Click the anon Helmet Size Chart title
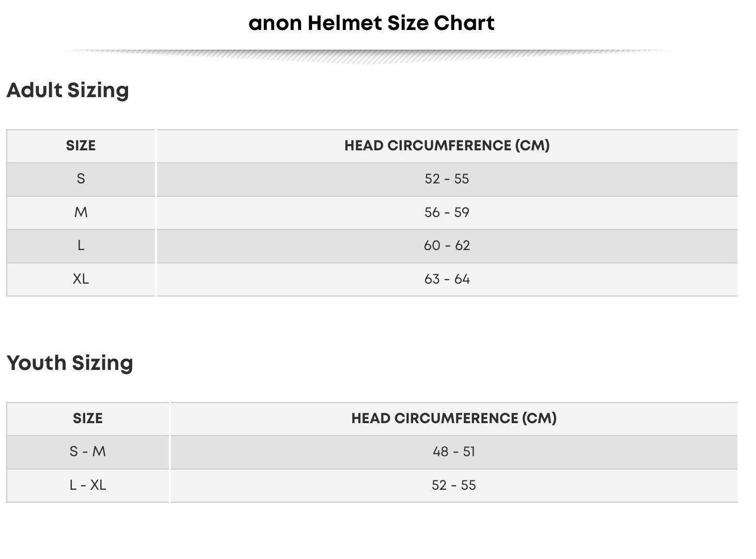The width and height of the screenshot is (756, 559). [x=372, y=23]
